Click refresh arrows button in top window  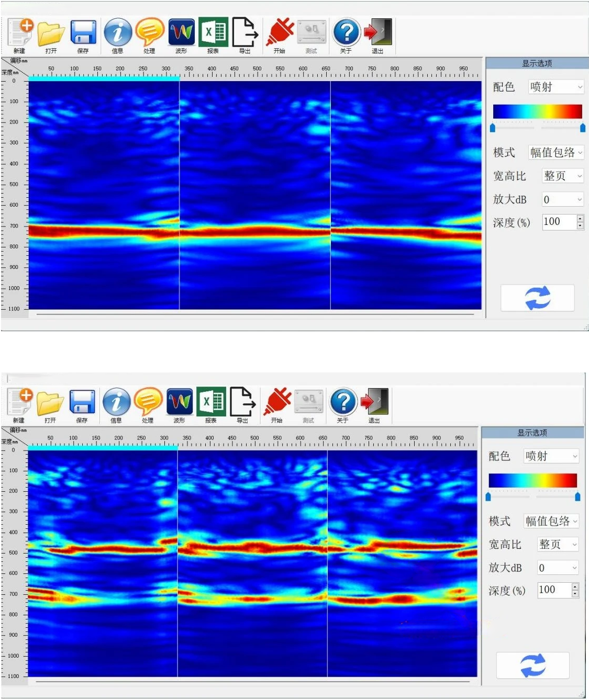537,298
